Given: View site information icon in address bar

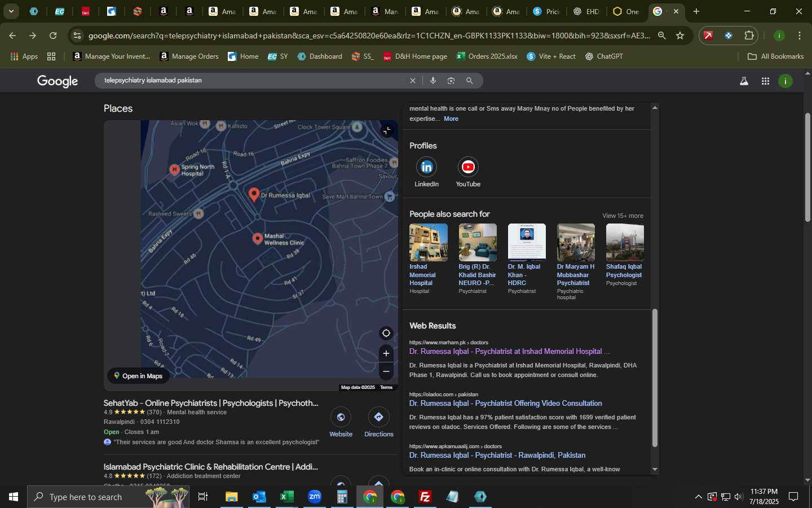Looking at the screenshot, I should (77, 36).
